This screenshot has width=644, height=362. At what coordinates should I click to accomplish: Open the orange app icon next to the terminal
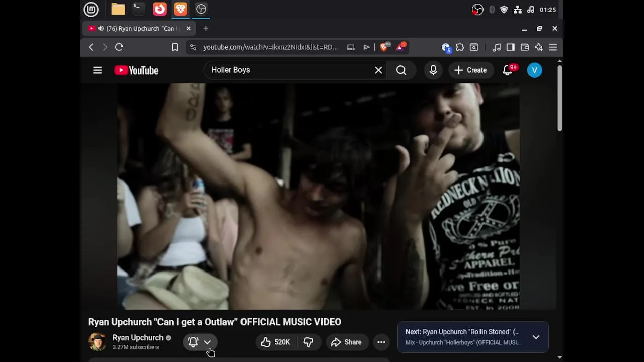[159, 9]
